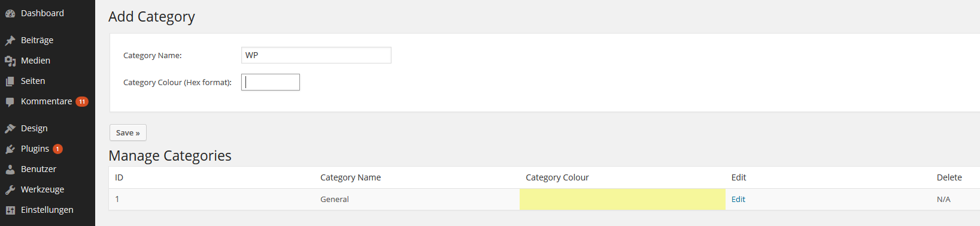Click the Edit link for General category
Image resolution: width=980 pixels, height=226 pixels.
click(x=738, y=199)
